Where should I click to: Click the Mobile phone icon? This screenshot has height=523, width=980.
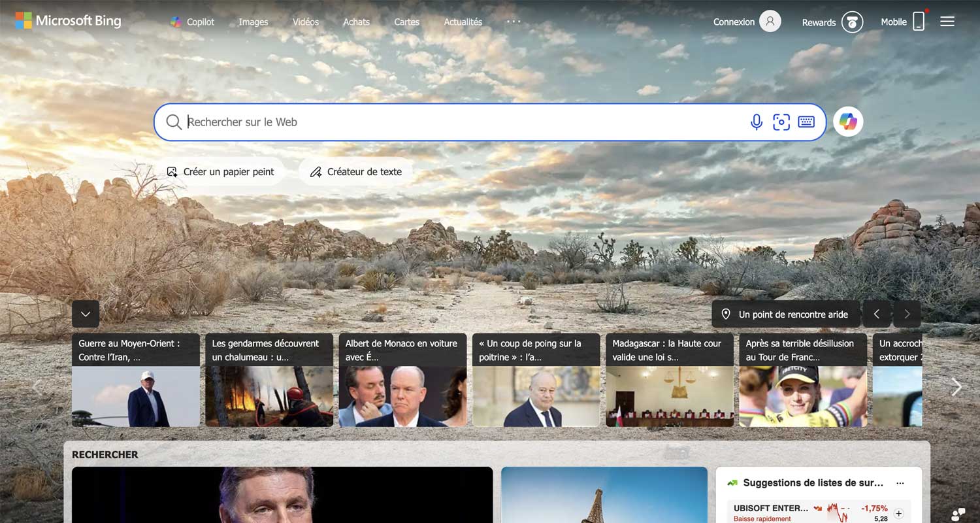click(x=919, y=22)
